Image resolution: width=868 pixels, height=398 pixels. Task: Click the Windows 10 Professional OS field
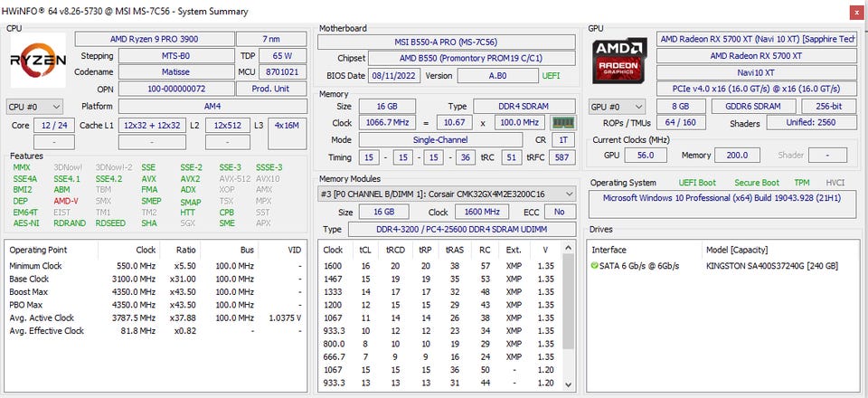tap(722, 198)
